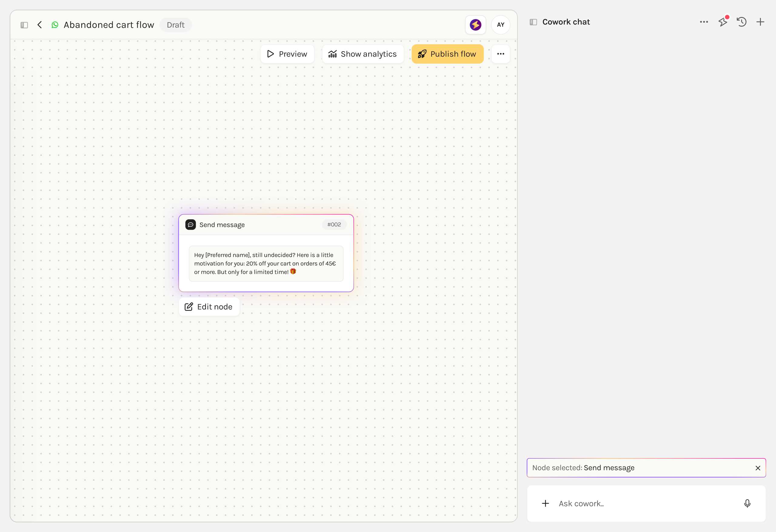Click the Preview button

[287, 54]
